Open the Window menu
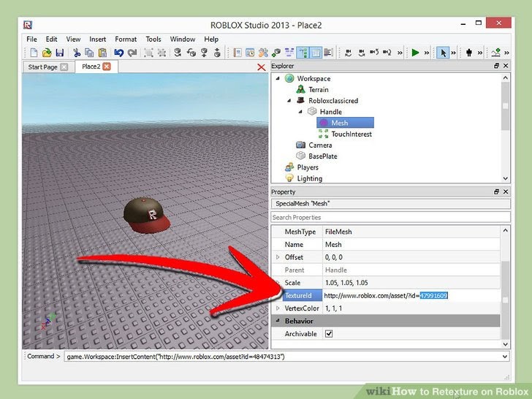Screen dimensions: 532x399 tap(183, 39)
